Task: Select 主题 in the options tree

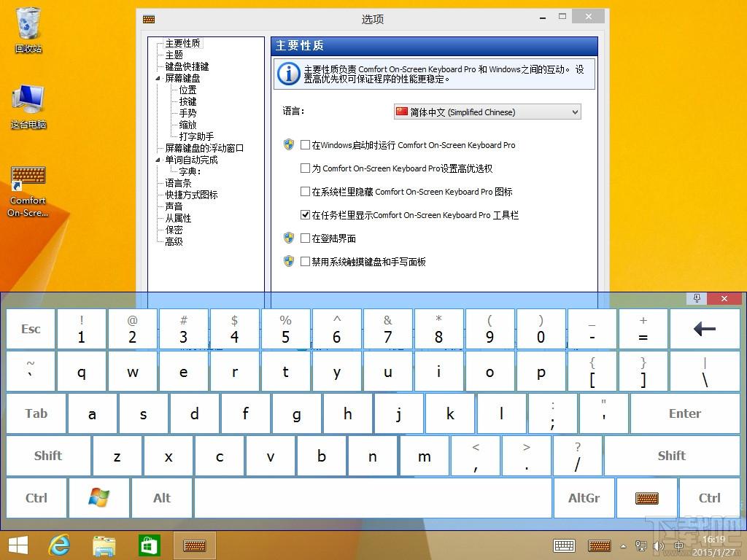Action: 174,55
